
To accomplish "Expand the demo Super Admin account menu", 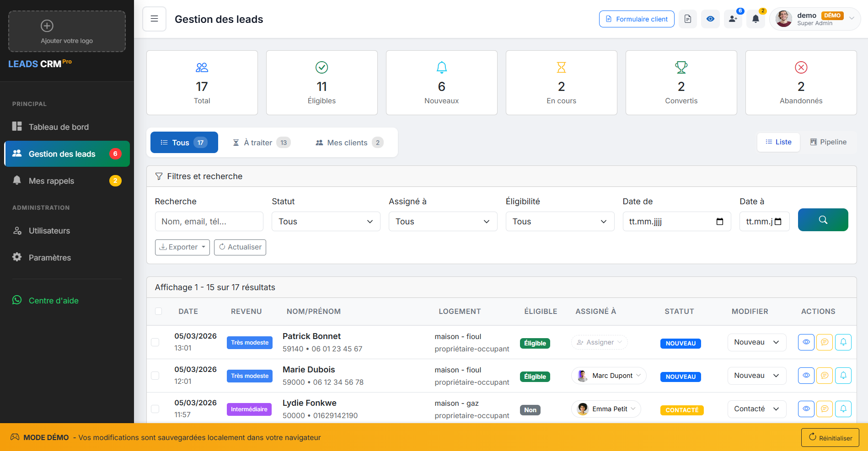I will (x=814, y=19).
